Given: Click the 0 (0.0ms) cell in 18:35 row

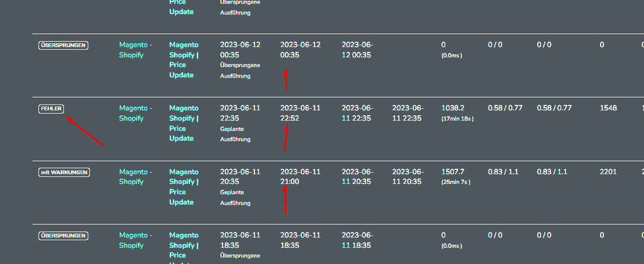Looking at the screenshot, I should click(452, 240).
